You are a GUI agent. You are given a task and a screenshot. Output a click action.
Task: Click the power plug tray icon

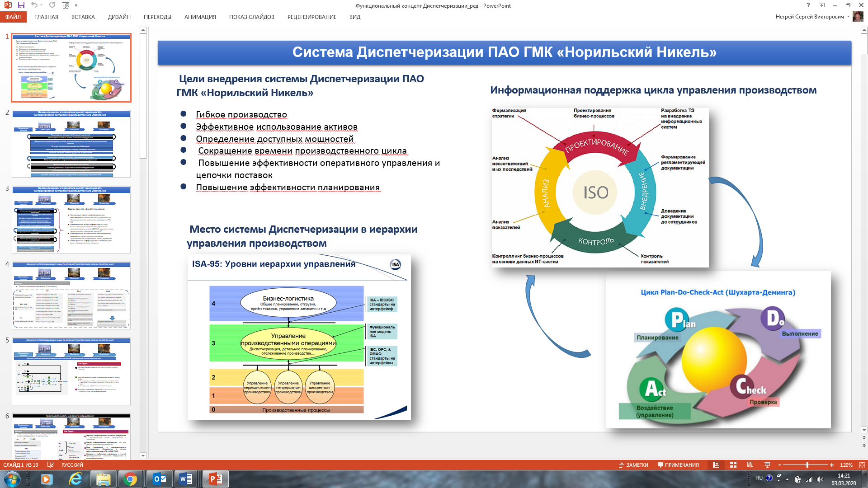[798, 479]
